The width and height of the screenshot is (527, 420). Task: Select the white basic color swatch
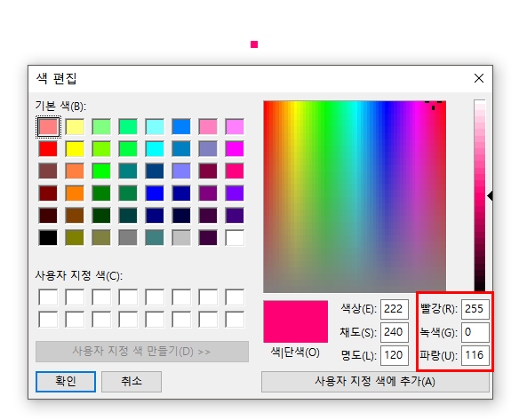pos(235,238)
